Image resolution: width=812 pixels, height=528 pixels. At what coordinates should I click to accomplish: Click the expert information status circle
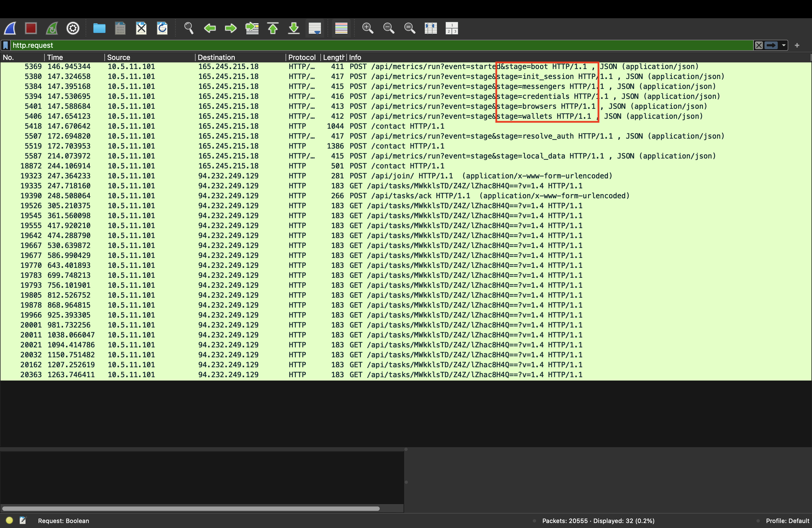pos(9,521)
